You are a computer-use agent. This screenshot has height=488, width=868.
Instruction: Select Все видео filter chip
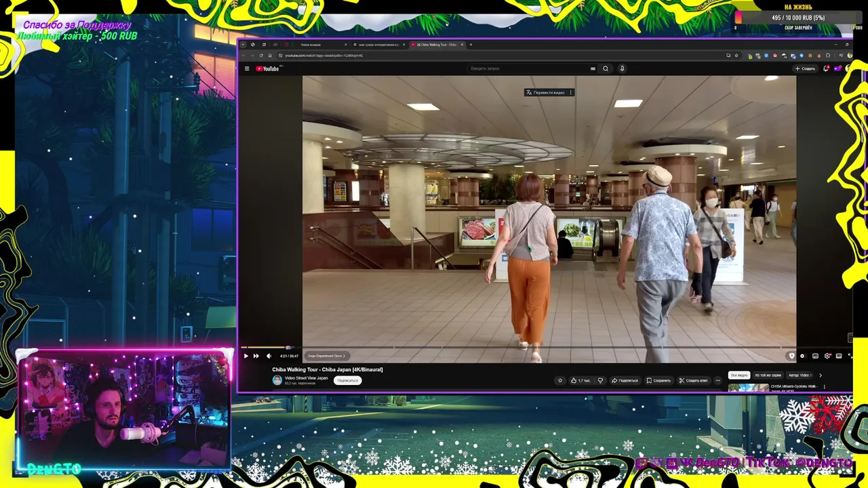pos(739,375)
